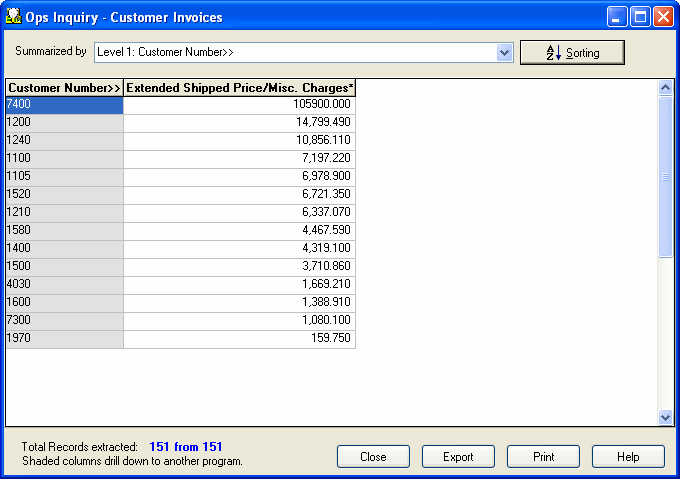This screenshot has width=680, height=479.
Task: Click the 1,669.210 amount cell
Action: (x=240, y=285)
